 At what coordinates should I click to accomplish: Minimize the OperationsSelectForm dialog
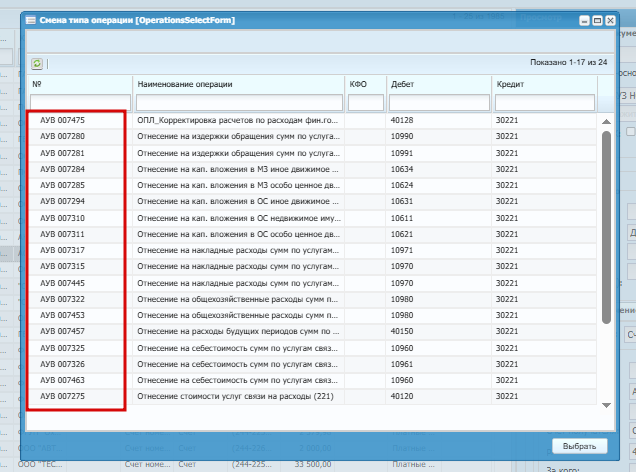tap(584, 20)
